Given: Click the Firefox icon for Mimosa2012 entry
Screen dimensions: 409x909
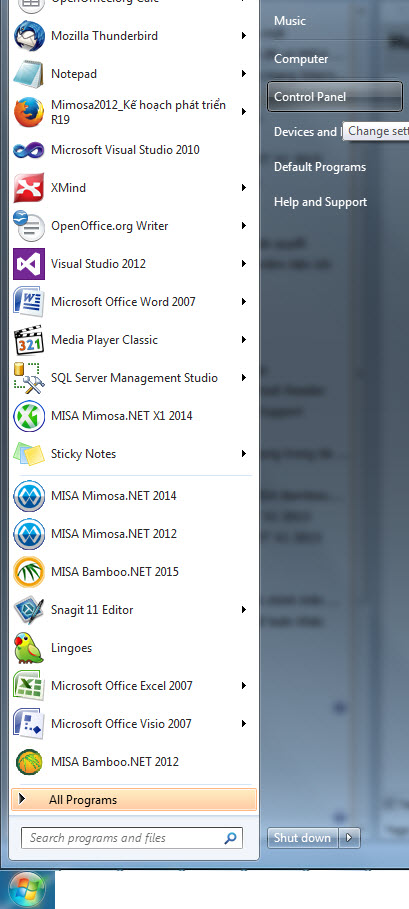Looking at the screenshot, I should 28,112.
